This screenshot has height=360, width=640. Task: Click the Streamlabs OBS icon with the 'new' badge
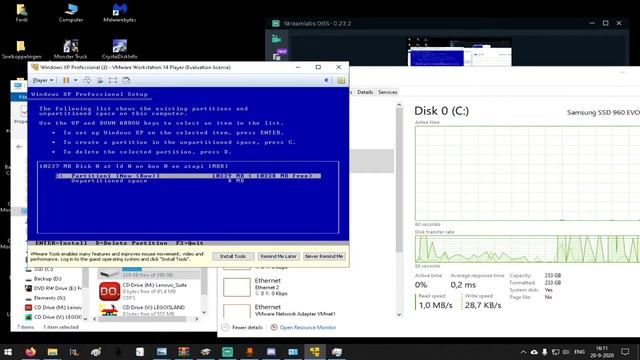point(278,56)
